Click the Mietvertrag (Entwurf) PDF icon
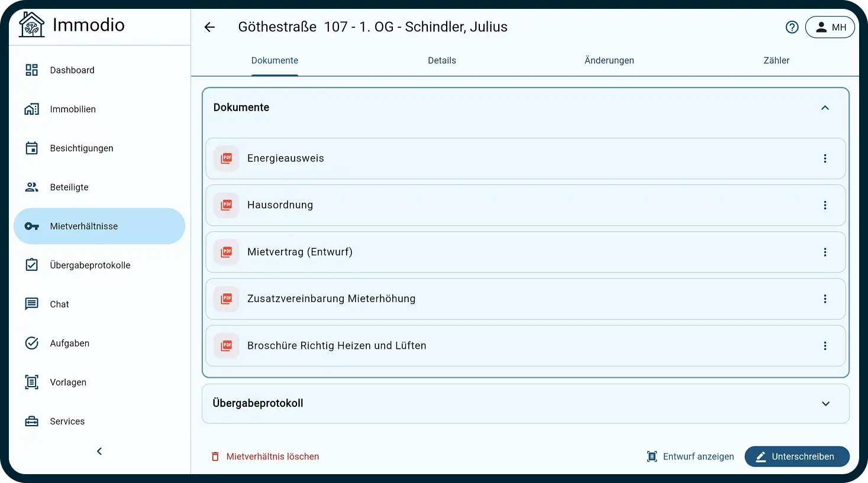 click(227, 252)
